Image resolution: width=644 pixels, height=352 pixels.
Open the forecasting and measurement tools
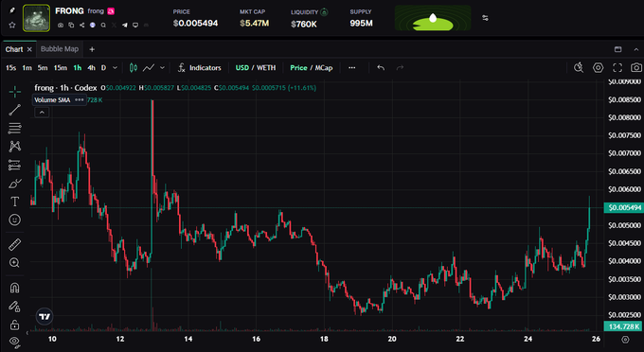(14, 165)
